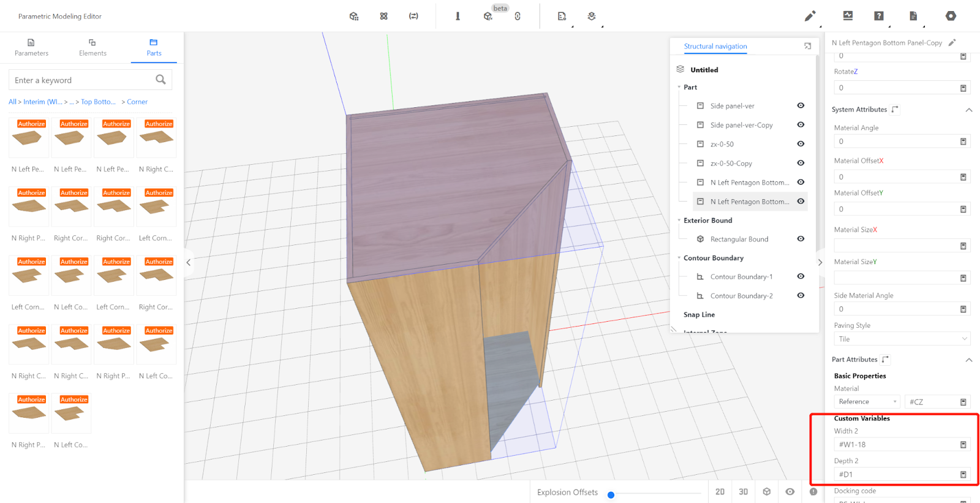The height and width of the screenshot is (503, 980).
Task: Hide the Side panel-ver part
Action: click(x=801, y=106)
